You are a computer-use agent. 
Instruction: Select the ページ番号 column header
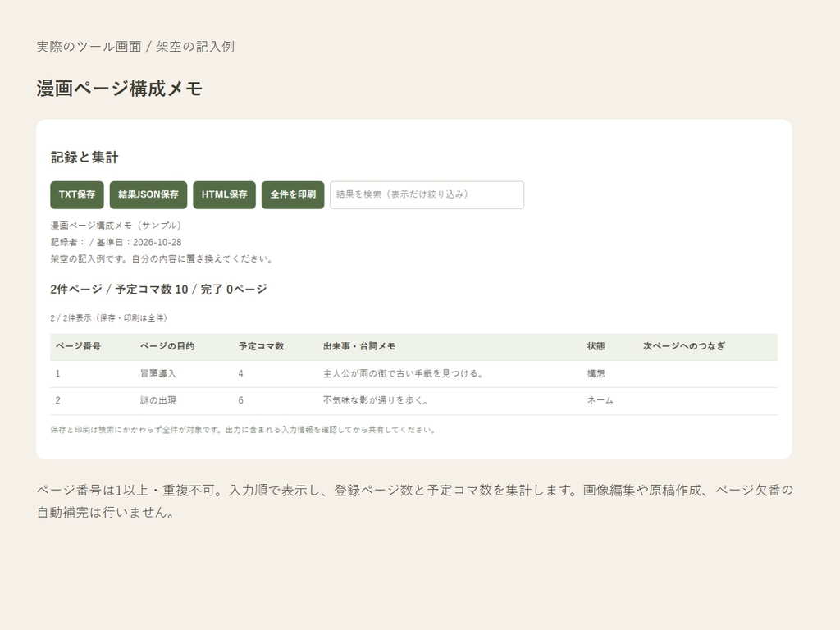click(x=78, y=346)
